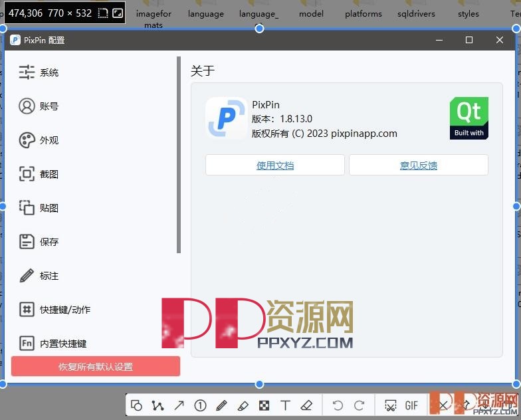
Task: Click the 版本: 1.8.13.0 version text
Action: click(x=282, y=118)
